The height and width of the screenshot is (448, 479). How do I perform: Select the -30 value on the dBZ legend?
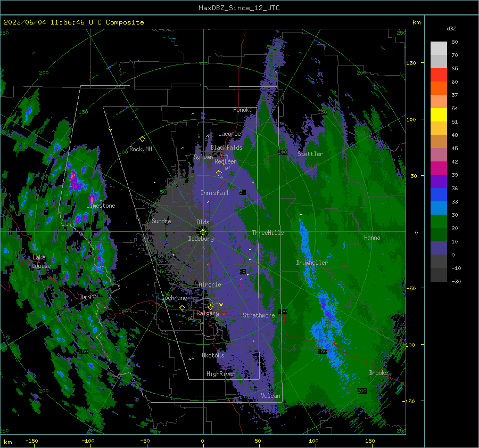pyautogui.click(x=456, y=282)
